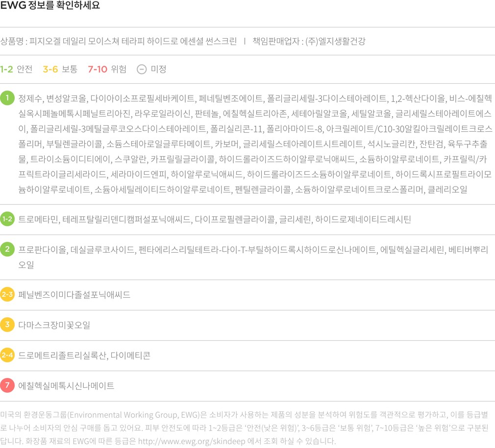Click ingredient 트로메타민 in 1-2 row
This screenshot has height=448, width=495.
click(x=38, y=219)
